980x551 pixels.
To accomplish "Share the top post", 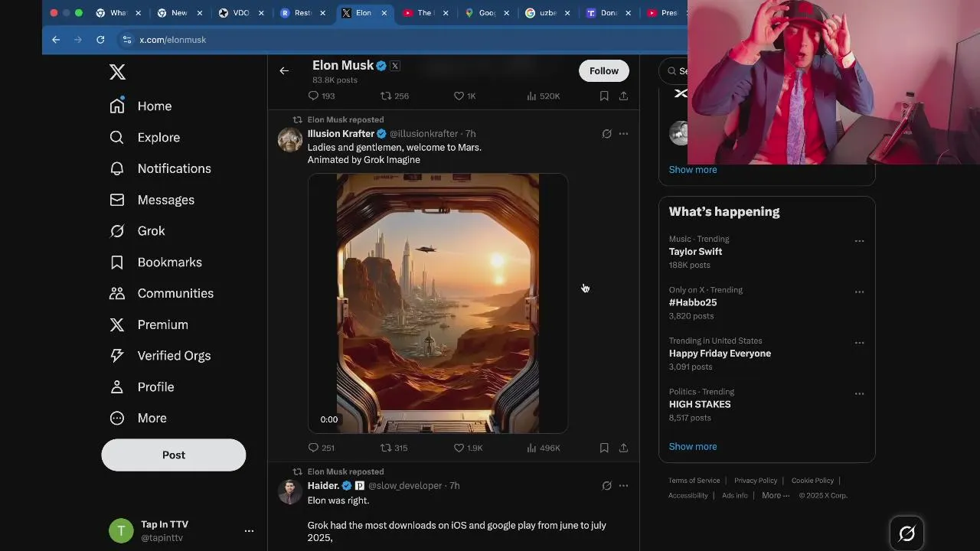I will pos(623,96).
